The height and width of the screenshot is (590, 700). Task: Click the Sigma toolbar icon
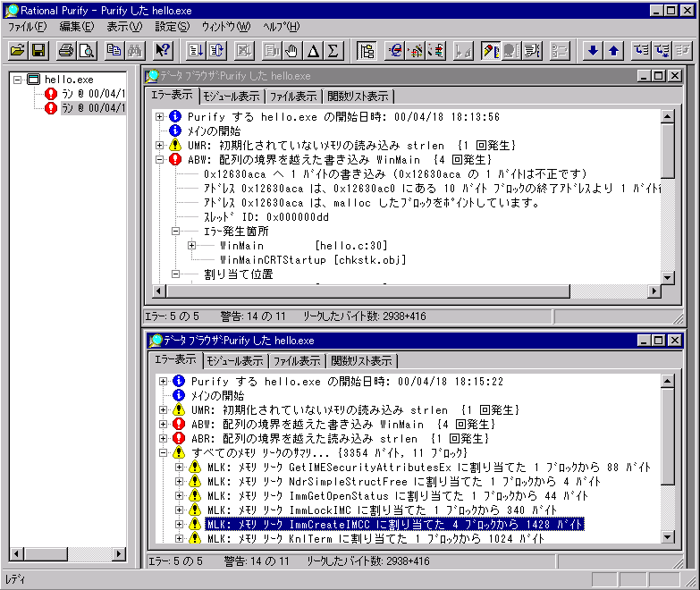(333, 50)
